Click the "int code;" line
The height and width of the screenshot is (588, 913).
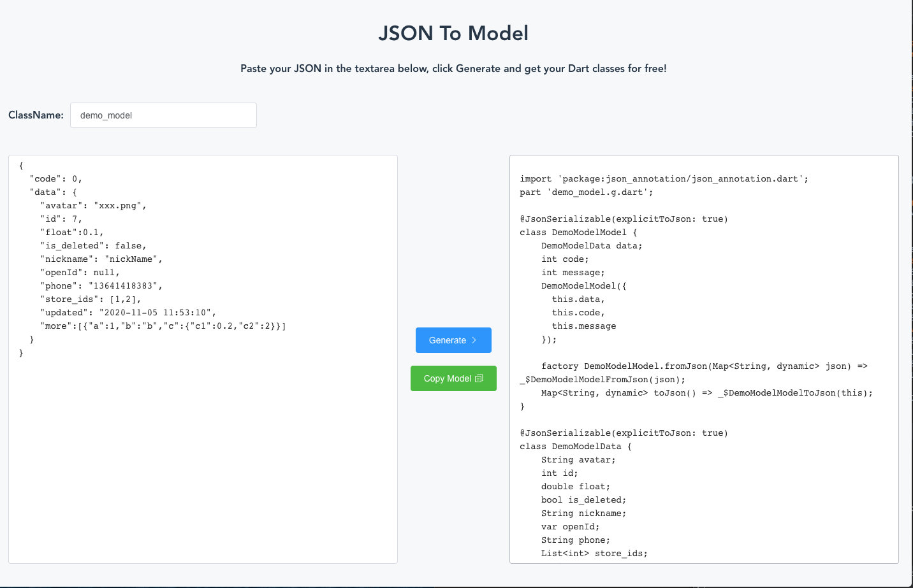point(565,259)
